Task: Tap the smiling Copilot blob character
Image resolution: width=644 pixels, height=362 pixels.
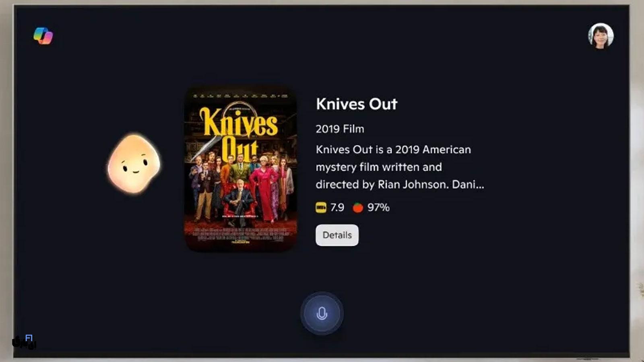Action: tap(134, 163)
